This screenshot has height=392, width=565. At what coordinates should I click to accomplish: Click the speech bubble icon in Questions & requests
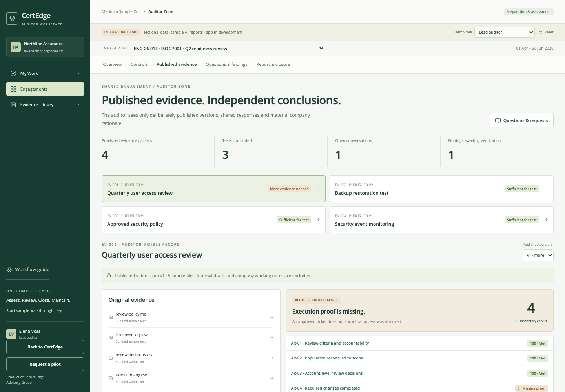click(x=498, y=120)
